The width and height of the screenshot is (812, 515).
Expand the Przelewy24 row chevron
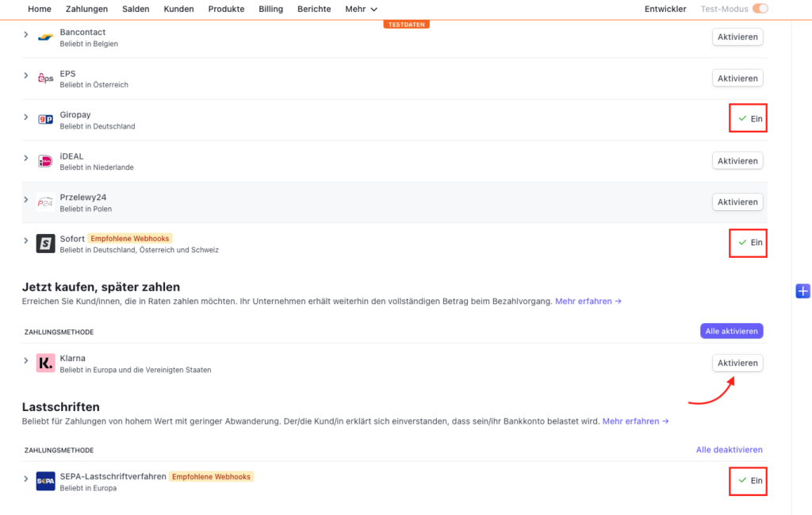[x=26, y=199]
